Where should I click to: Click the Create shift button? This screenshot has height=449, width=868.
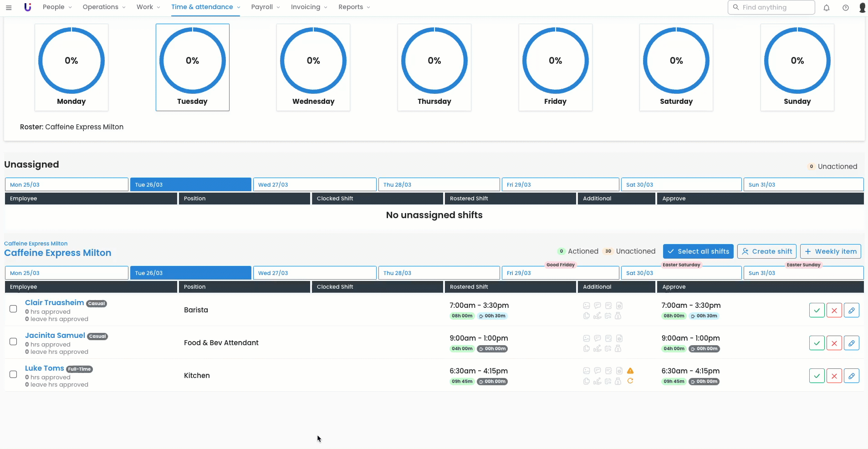coord(766,251)
